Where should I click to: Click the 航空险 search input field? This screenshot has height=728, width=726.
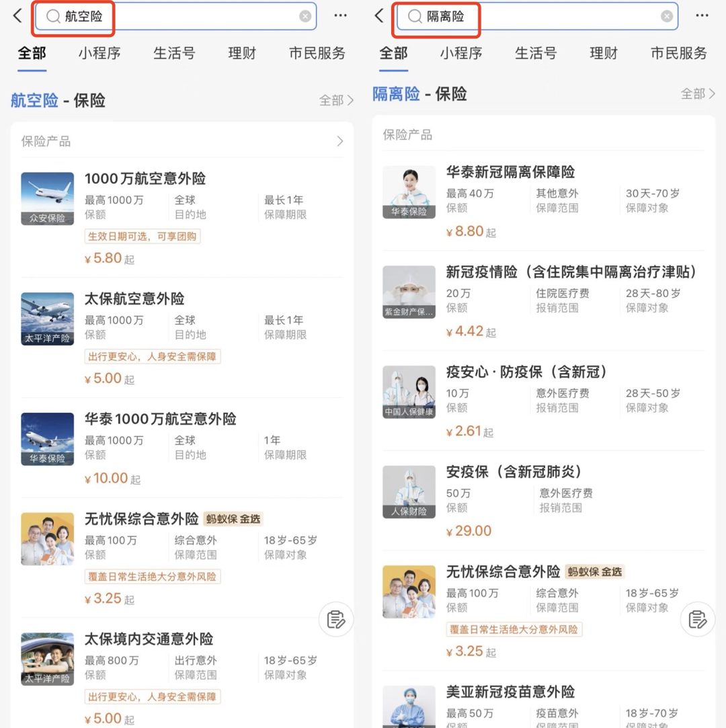[176, 16]
